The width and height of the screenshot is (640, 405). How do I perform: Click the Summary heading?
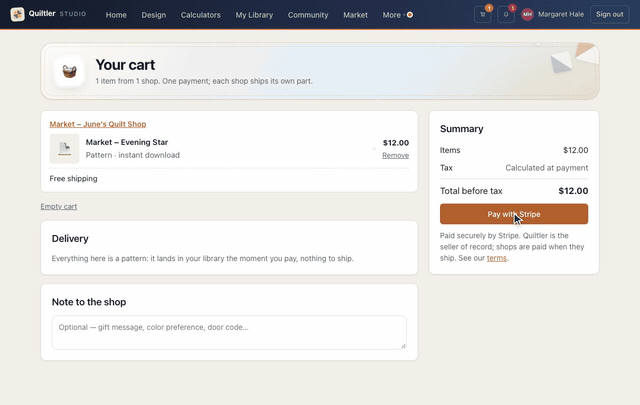click(461, 129)
